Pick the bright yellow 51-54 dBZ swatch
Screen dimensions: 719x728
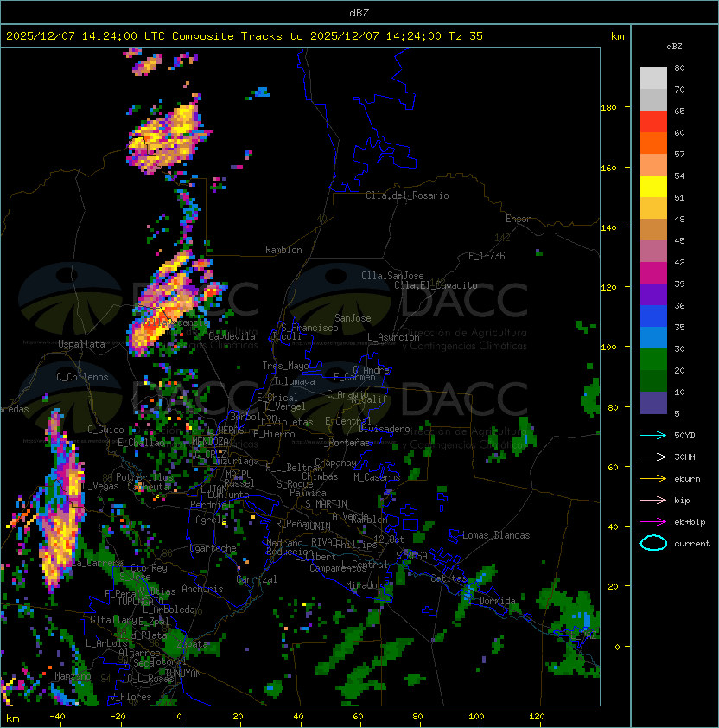[653, 186]
